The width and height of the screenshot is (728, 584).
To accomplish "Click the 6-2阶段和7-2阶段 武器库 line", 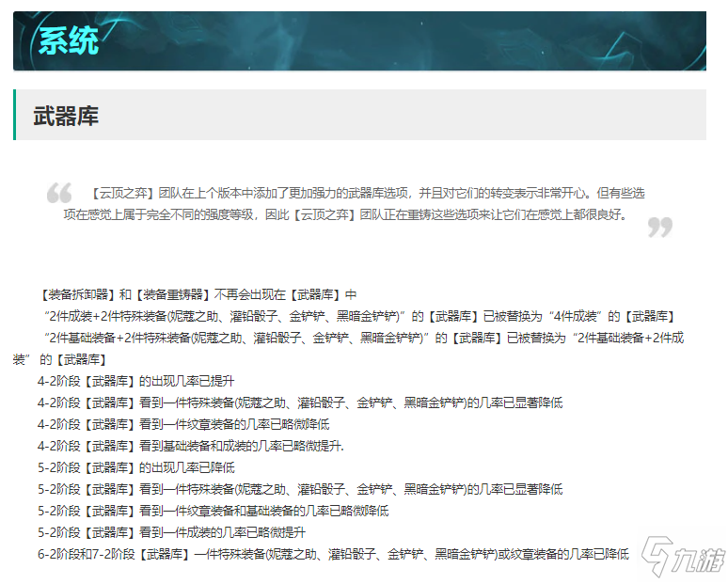I will point(333,554).
